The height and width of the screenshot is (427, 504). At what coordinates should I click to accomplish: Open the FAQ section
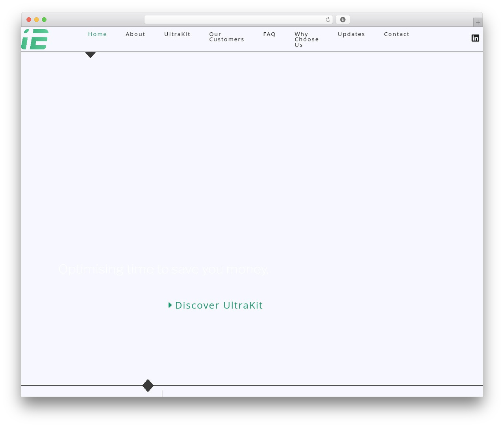click(x=269, y=34)
